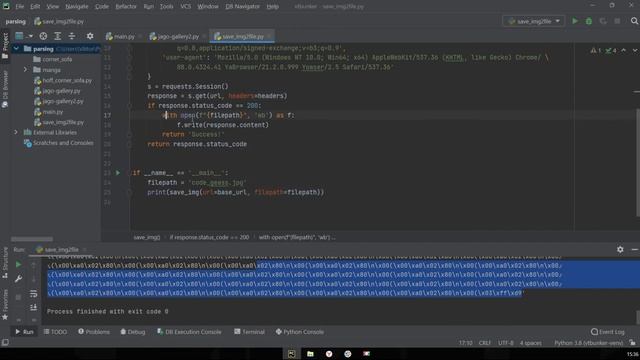Screen dimensions: 640x360
Task: Open the Python Console tab
Action: coord(300,332)
